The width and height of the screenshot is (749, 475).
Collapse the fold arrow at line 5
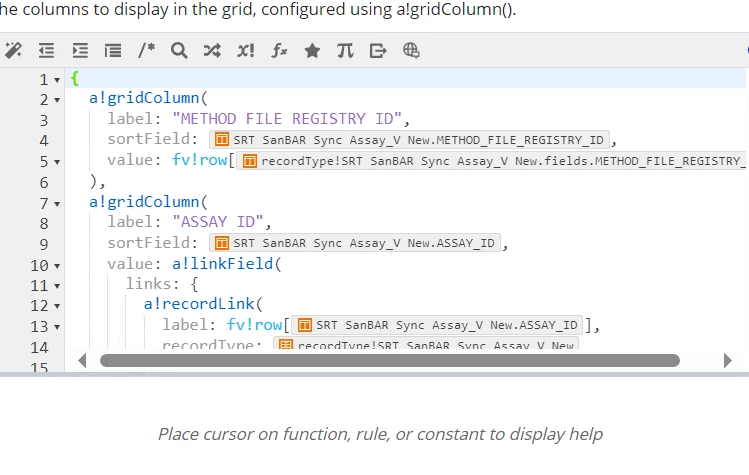point(57,162)
